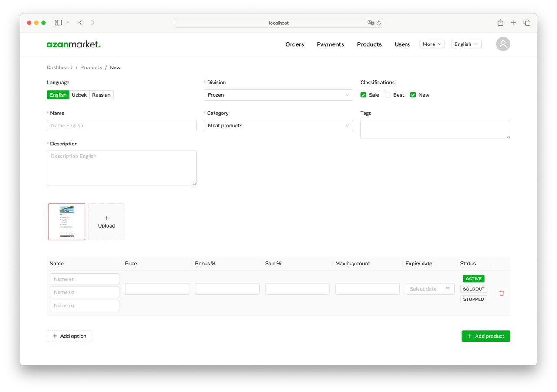Open the Safari sidebar icon
Viewport: 557px width, 392px height.
[58, 22]
